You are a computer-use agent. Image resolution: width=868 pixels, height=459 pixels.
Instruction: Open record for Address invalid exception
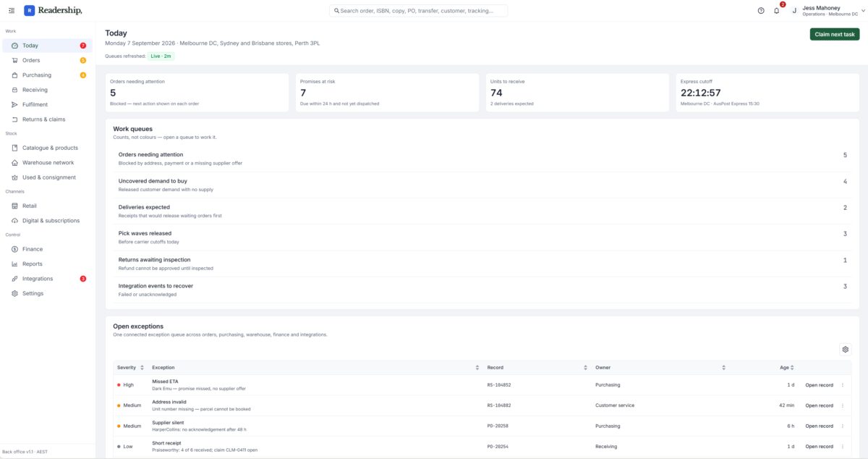819,405
